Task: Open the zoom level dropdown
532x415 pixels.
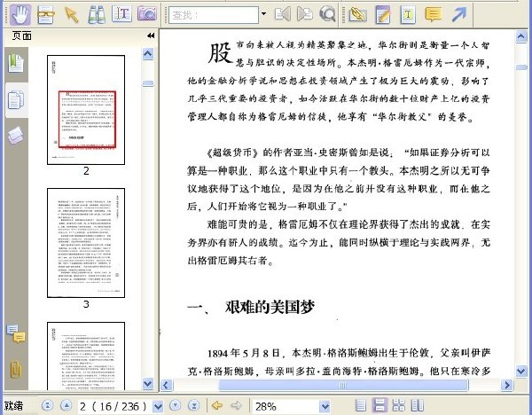Action: click(325, 406)
